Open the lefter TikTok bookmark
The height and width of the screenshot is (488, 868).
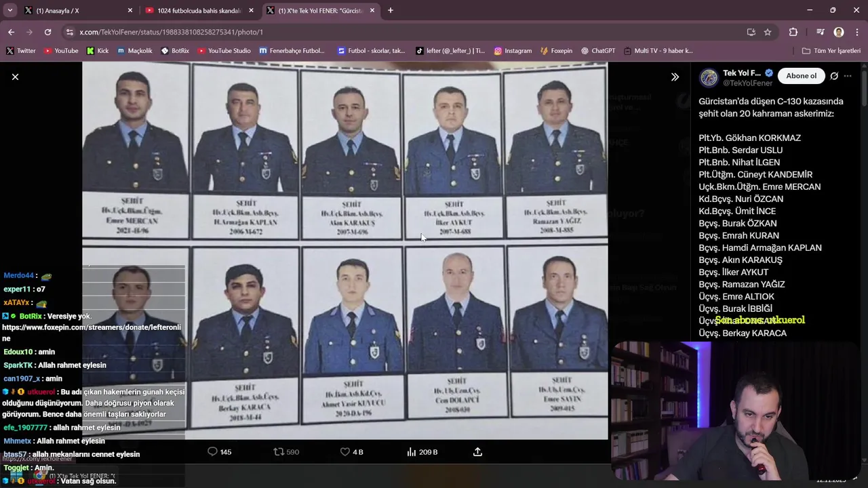click(x=450, y=50)
